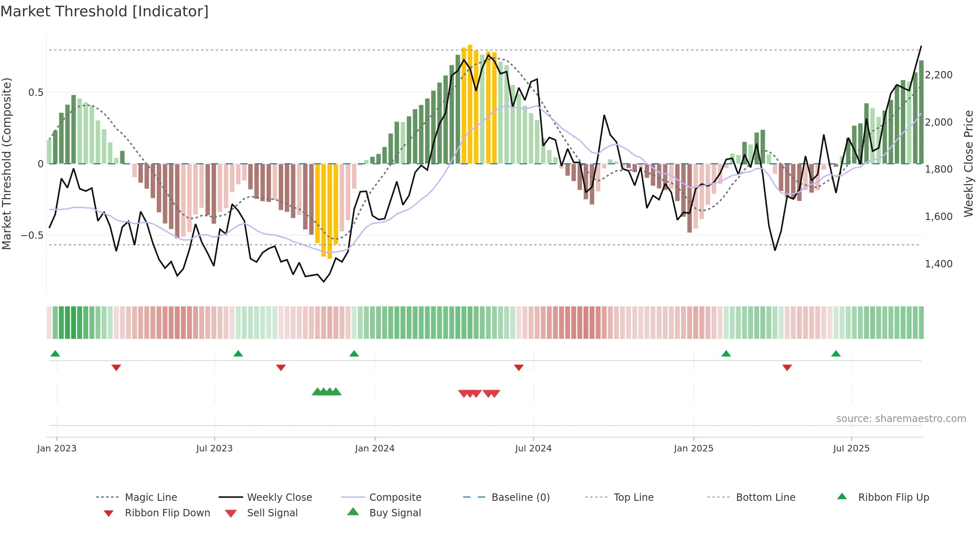The image size is (980, 551).
Task: Toggle the Baseline (0) legend entry
Action: [x=506, y=497]
